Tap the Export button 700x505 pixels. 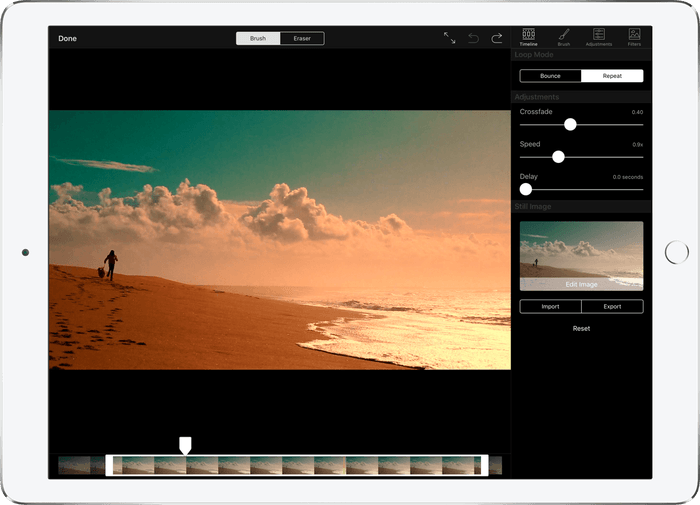pos(612,307)
